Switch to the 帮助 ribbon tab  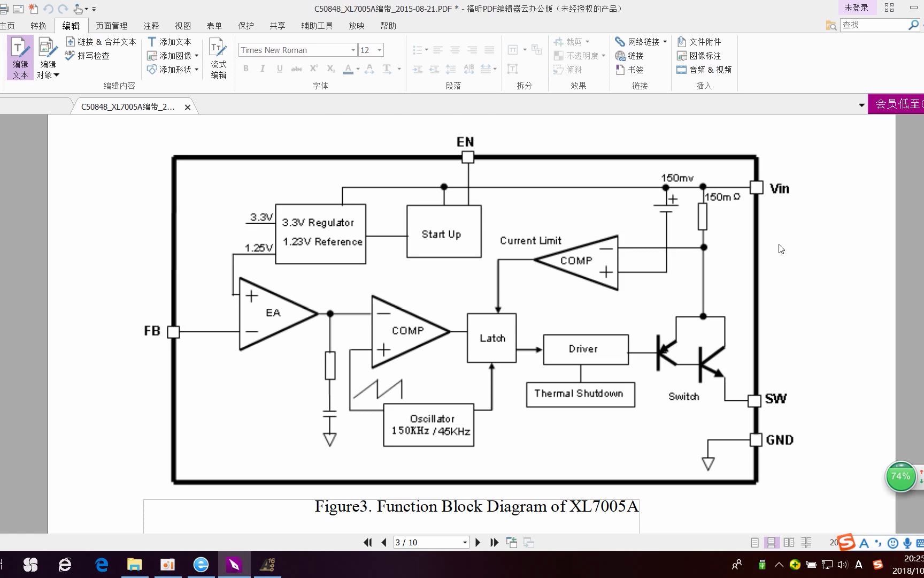pos(388,26)
